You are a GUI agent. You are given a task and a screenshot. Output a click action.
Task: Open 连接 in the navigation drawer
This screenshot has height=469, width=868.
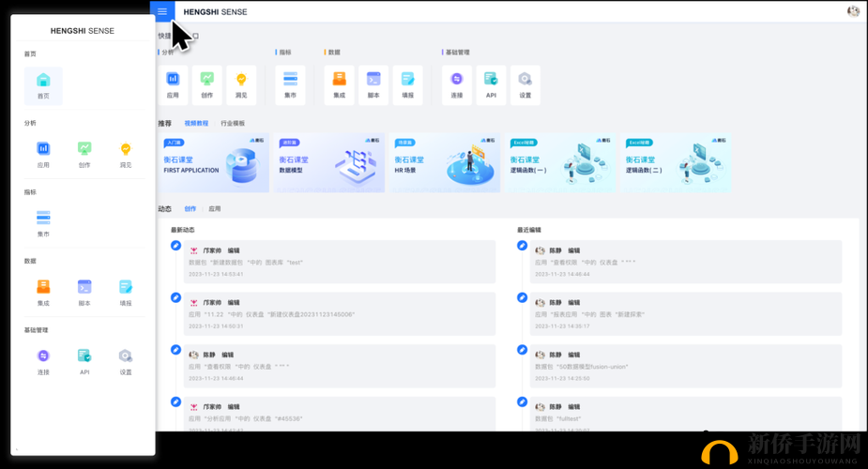(43, 362)
